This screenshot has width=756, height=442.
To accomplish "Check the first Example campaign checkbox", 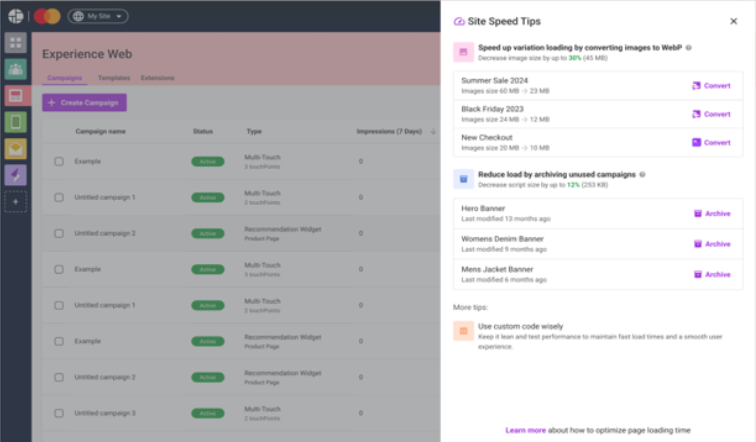I will pos(59,161).
